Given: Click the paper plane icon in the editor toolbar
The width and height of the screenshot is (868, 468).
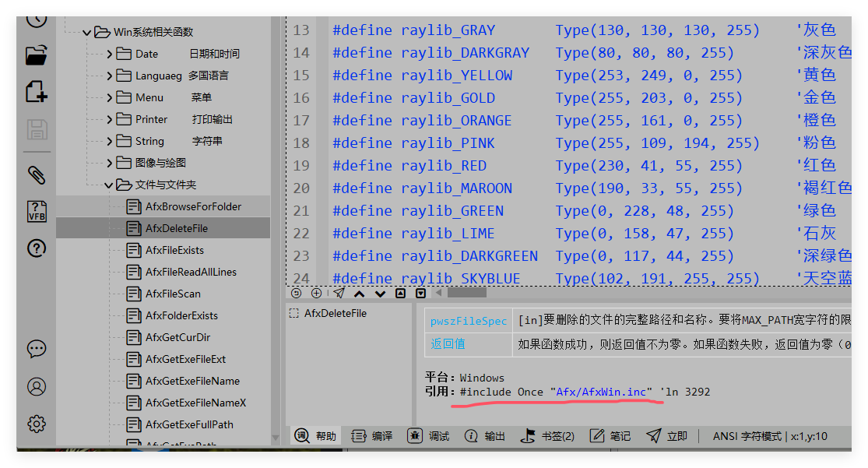Looking at the screenshot, I should tap(338, 293).
